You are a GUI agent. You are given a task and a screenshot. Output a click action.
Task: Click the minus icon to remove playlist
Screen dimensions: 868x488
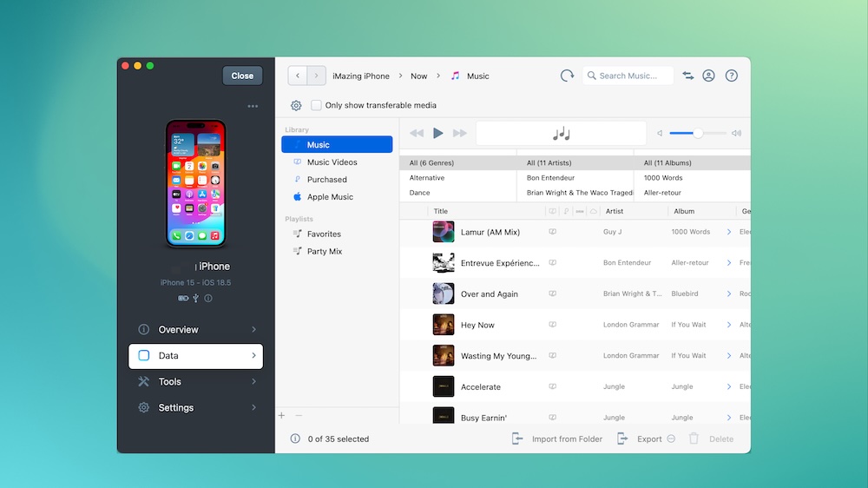299,415
